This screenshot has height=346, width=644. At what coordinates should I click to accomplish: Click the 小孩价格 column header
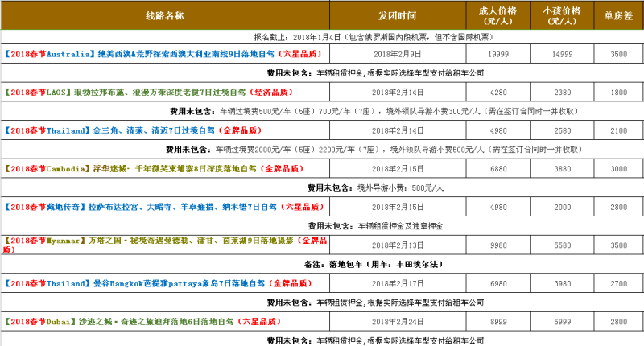click(x=562, y=15)
